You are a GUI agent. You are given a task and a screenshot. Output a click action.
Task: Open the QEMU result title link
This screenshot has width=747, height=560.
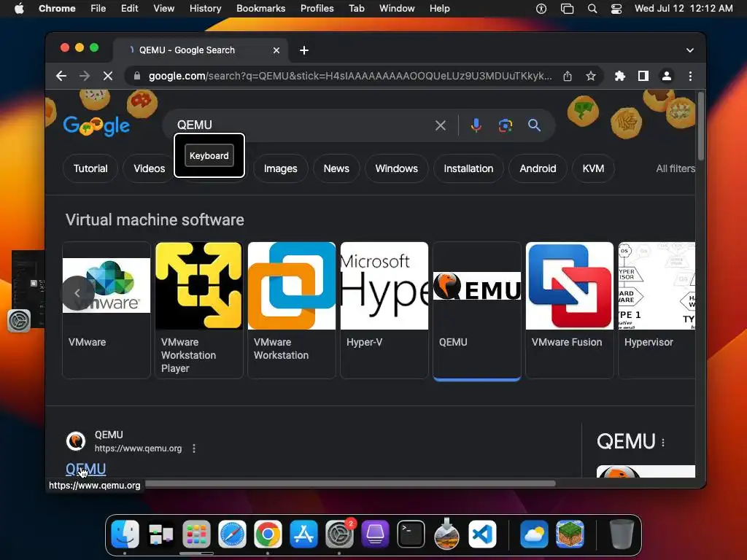click(x=86, y=469)
